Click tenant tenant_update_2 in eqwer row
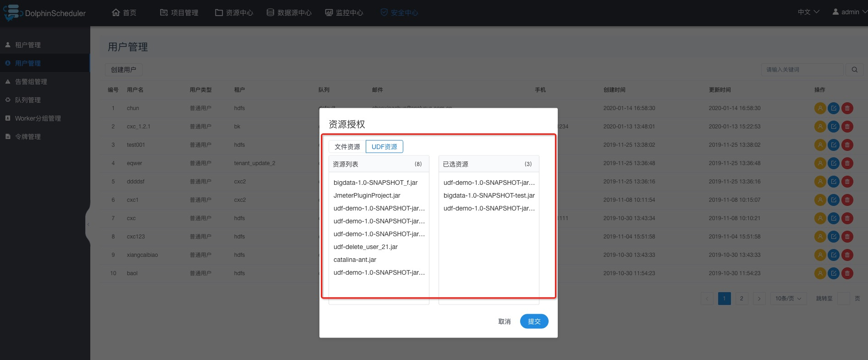Screen dimensions: 868x360 (255, 163)
